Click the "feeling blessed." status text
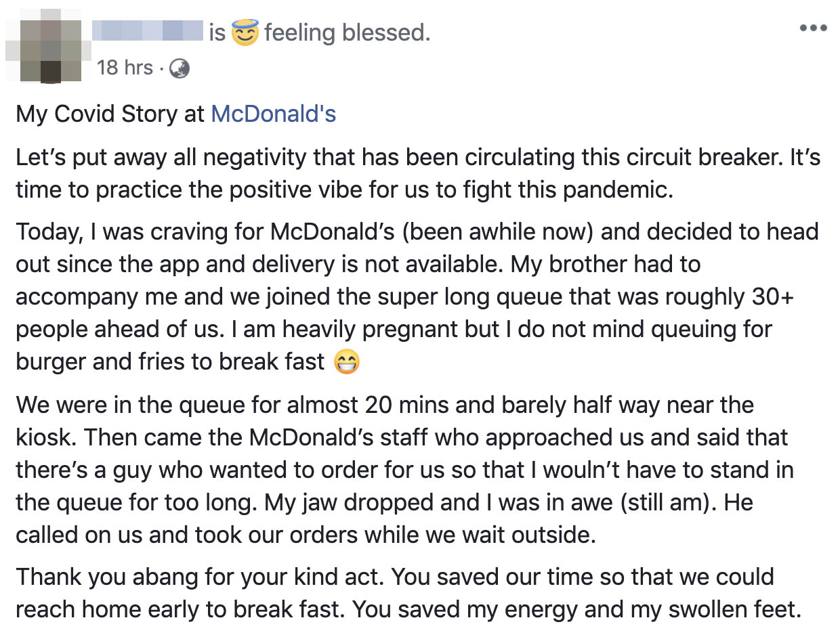The height and width of the screenshot is (639, 840). point(347,32)
